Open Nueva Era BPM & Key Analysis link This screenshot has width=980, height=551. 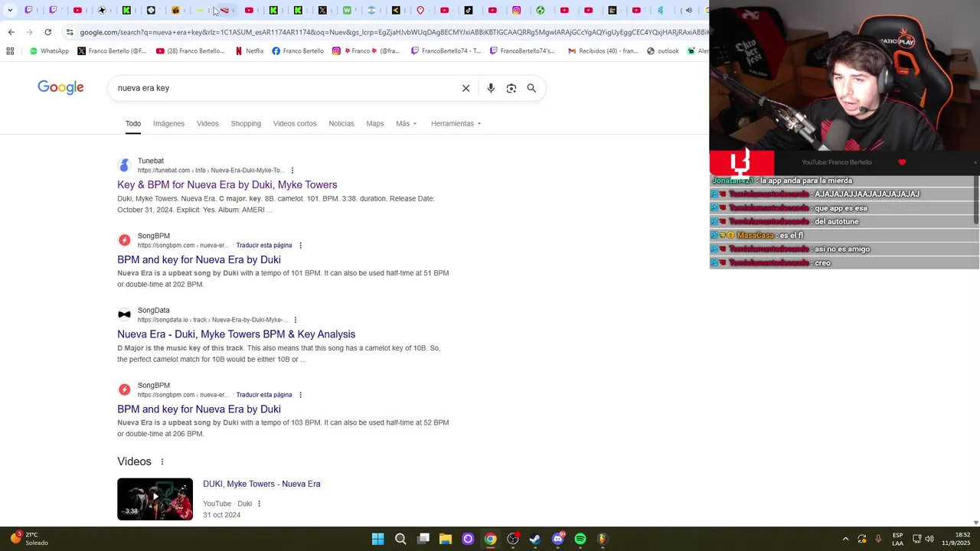click(x=237, y=334)
